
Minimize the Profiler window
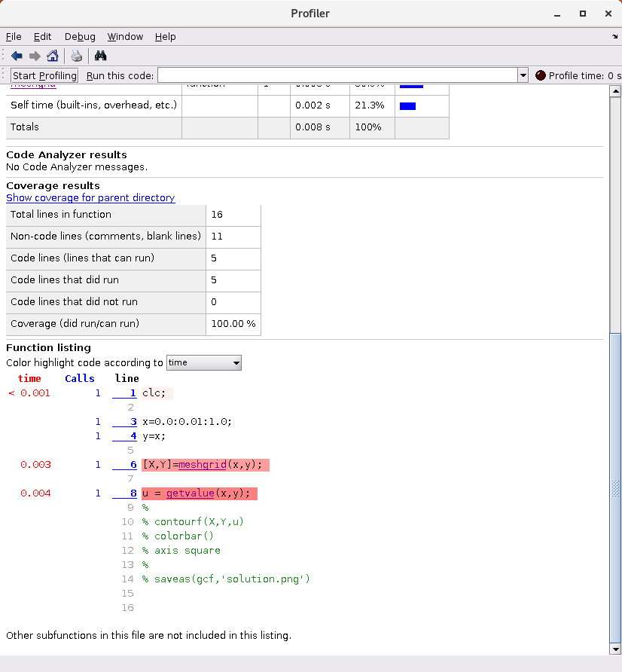tap(557, 14)
